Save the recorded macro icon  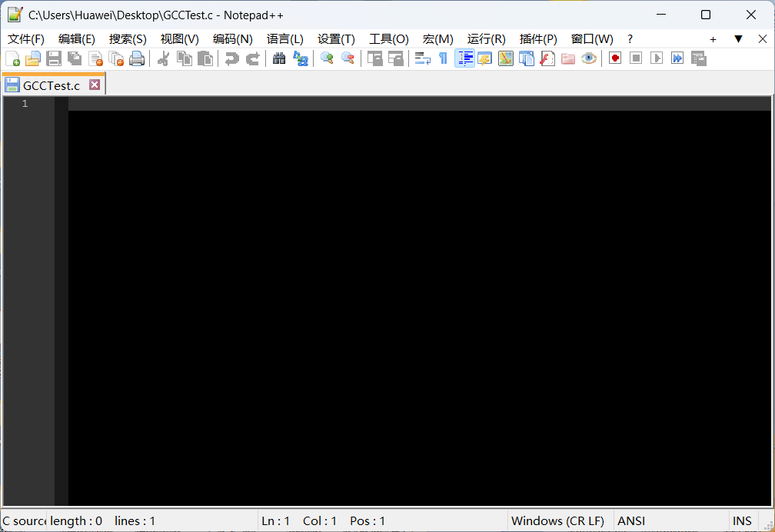pos(698,58)
